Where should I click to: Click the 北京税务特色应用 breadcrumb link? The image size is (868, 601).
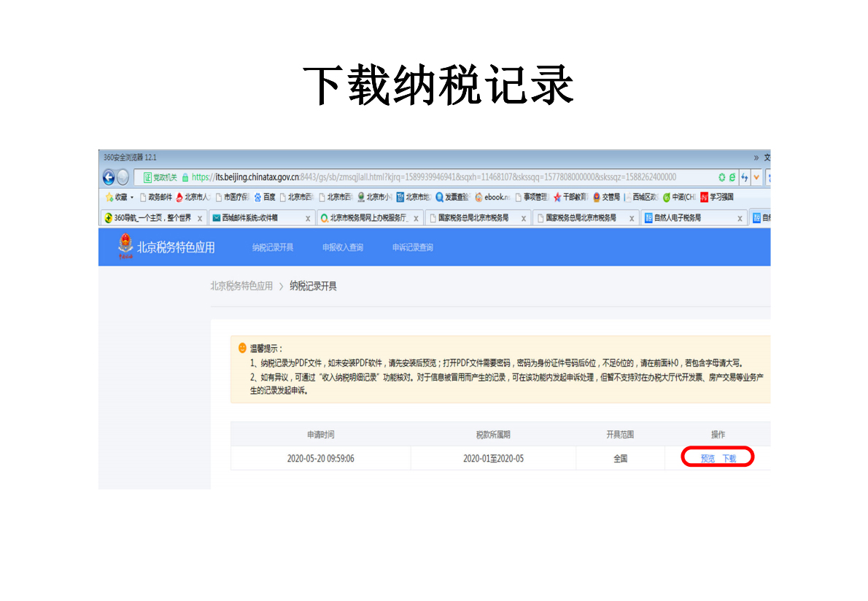coord(241,286)
